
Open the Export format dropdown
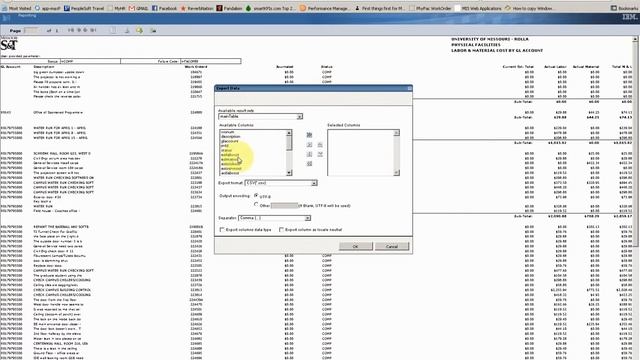281,183
